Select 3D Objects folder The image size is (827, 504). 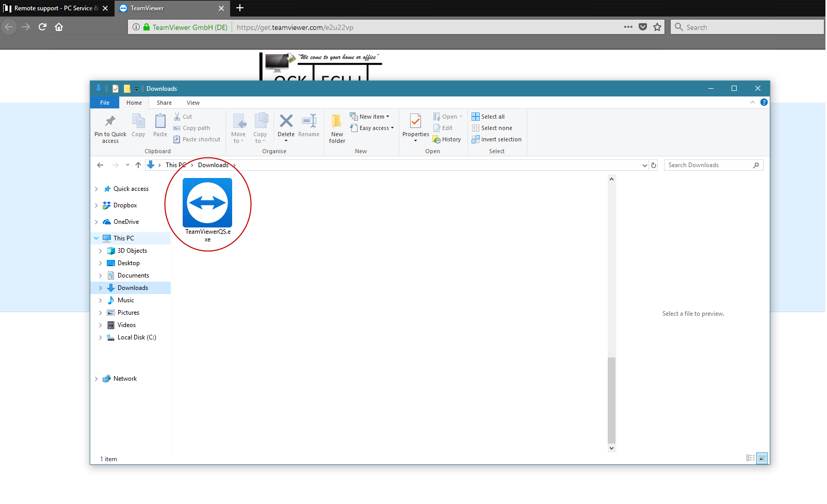132,251
